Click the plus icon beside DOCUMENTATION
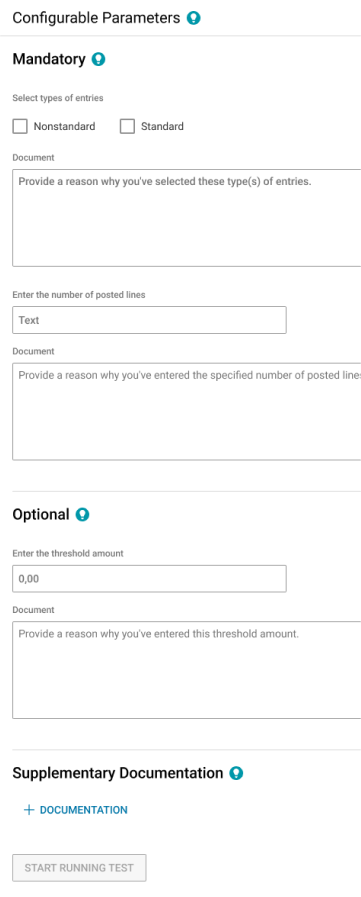 (29, 810)
